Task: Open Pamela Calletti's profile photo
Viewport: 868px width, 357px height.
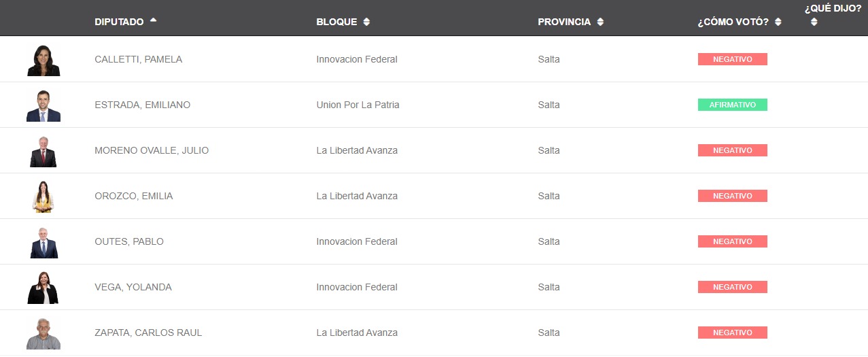Action: tap(44, 60)
